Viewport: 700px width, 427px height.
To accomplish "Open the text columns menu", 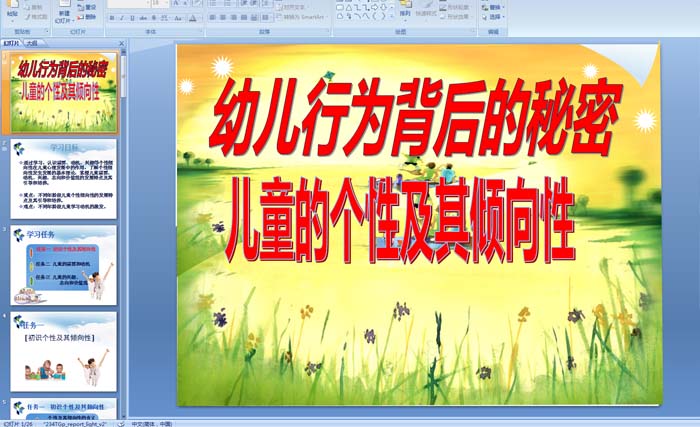I will (266, 17).
